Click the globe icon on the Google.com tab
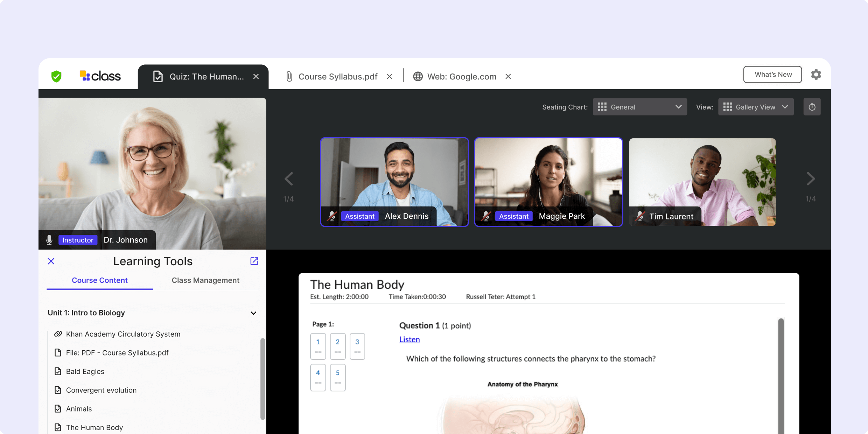The height and width of the screenshot is (434, 868). 418,76
